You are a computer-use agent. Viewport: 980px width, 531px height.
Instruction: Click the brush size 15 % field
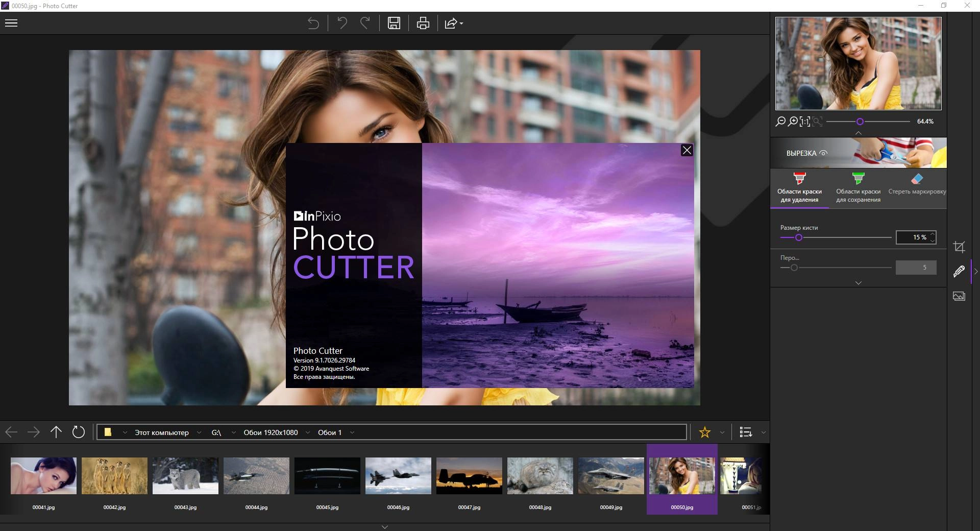click(x=913, y=237)
